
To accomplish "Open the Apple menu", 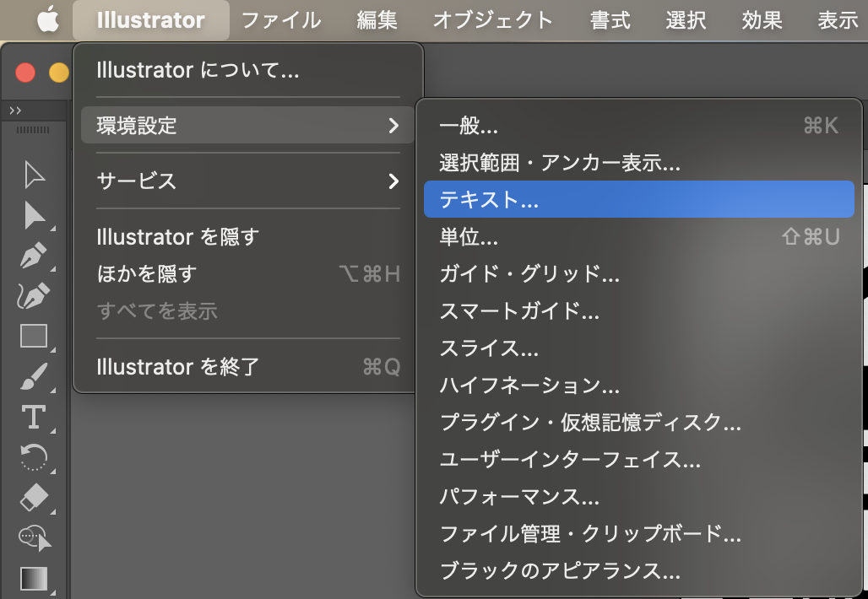I will point(48,20).
